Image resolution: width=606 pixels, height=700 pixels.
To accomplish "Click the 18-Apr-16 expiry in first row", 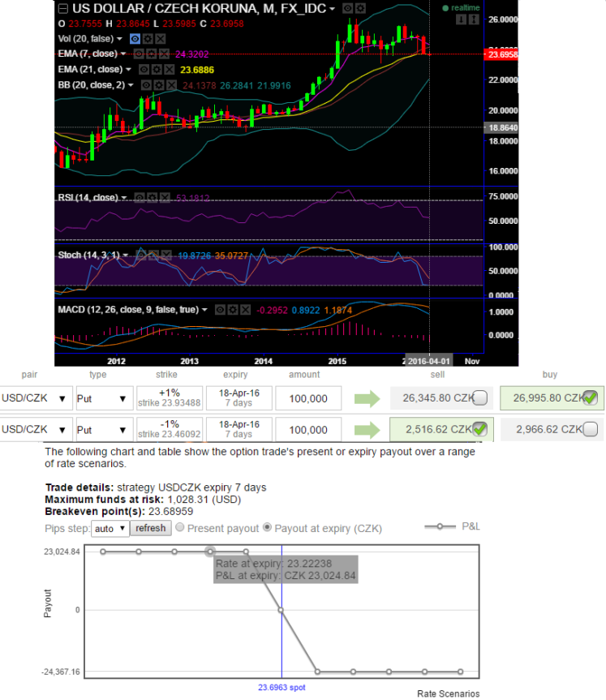I will point(239,398).
